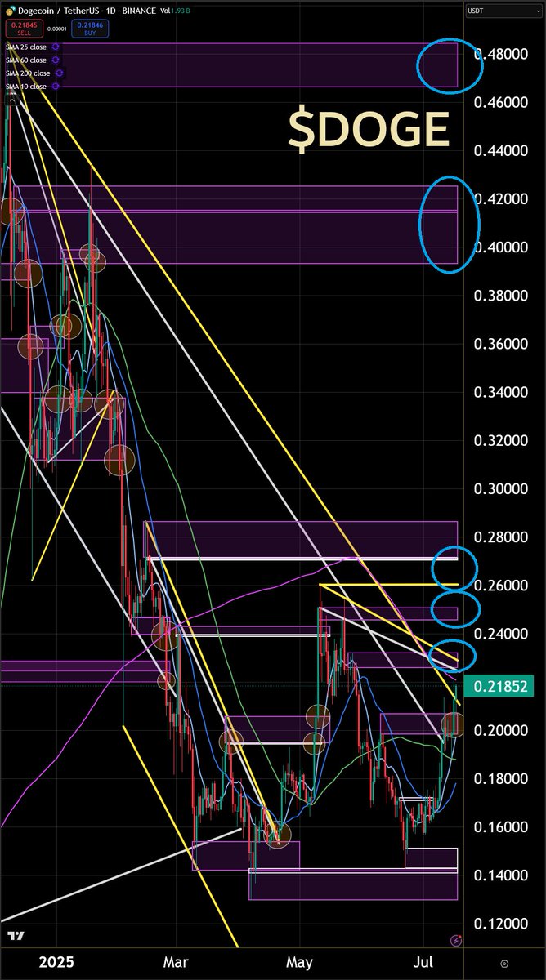The width and height of the screenshot is (546, 980).
Task: Click the 0.16000 price scale label
Action: [x=502, y=827]
